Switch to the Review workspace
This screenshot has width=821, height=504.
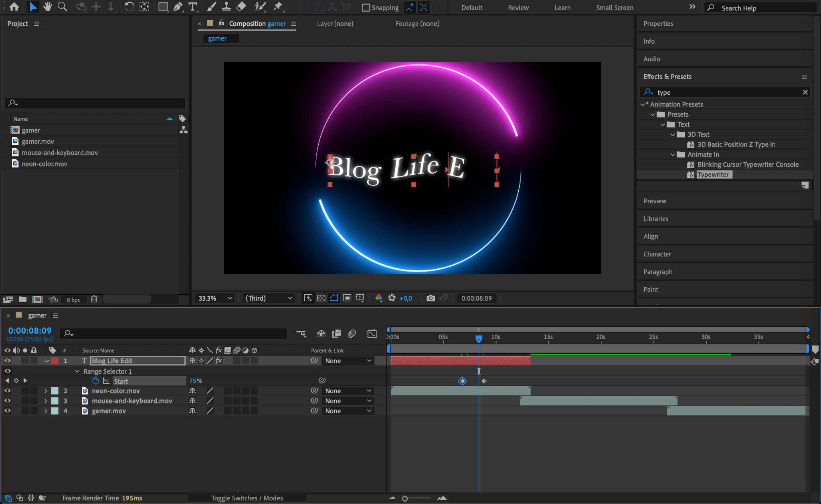(518, 8)
